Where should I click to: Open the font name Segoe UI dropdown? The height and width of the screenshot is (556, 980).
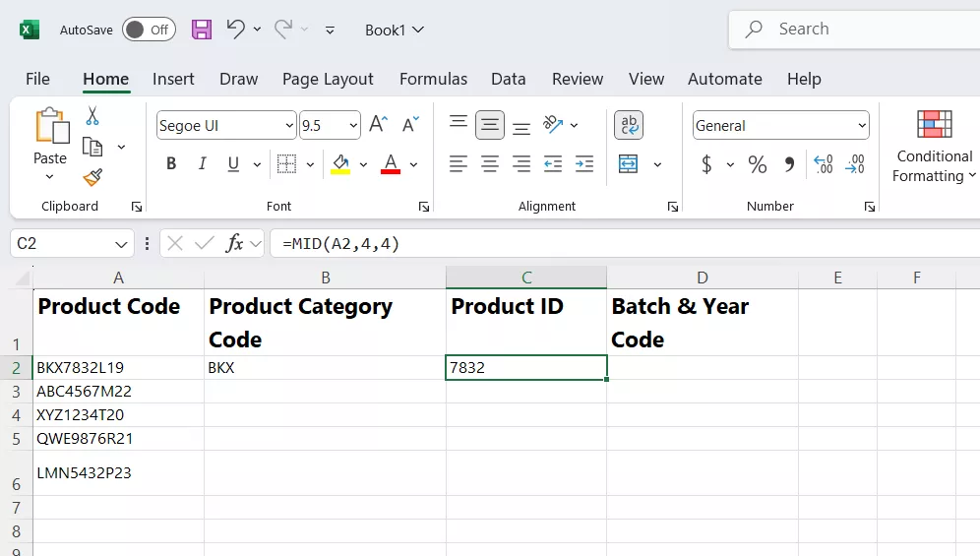289,126
